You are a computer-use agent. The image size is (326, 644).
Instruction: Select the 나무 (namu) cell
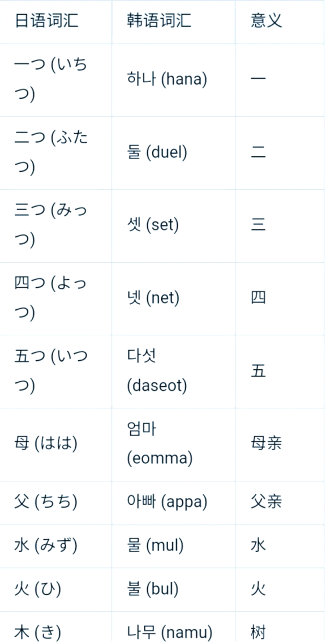[x=173, y=628]
